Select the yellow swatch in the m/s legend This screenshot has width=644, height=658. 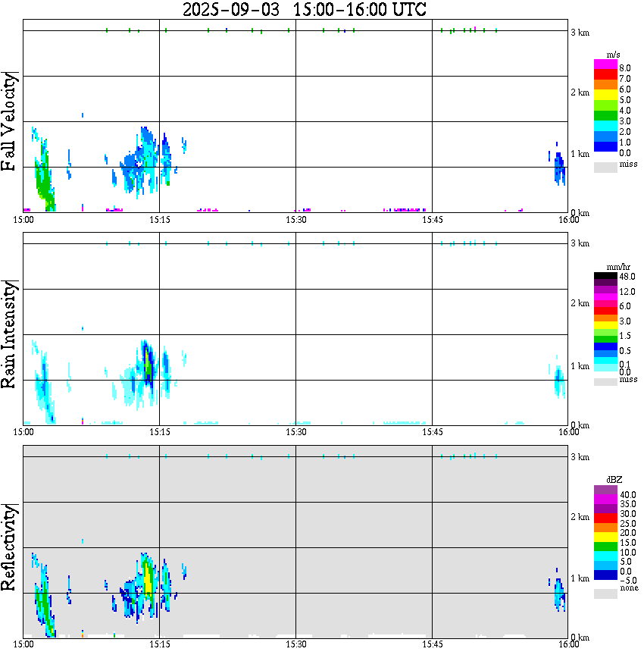(605, 96)
